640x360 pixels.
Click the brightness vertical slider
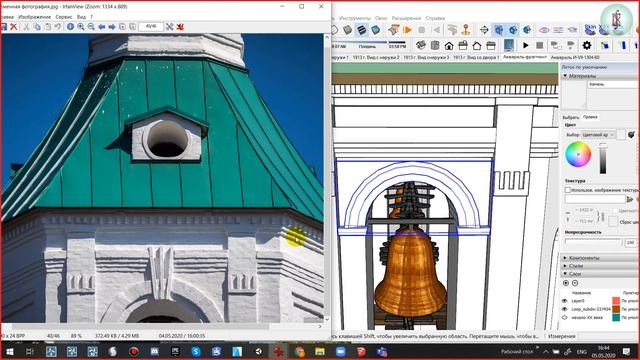pyautogui.click(x=603, y=159)
